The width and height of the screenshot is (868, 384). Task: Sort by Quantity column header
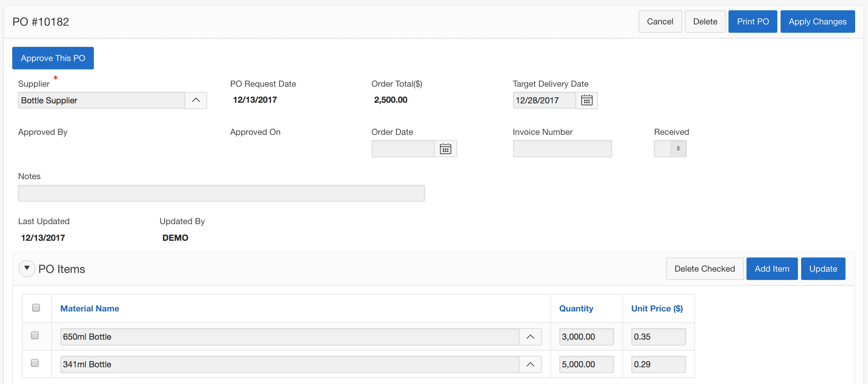(576, 309)
